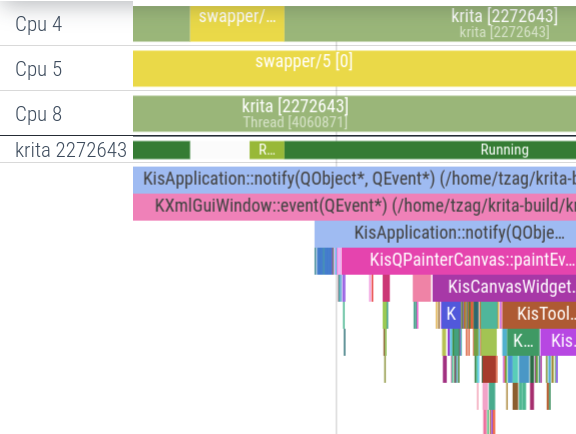Select the blue 'K' slice under KisCanvasWidget
This screenshot has height=434, width=576.
[x=451, y=315]
